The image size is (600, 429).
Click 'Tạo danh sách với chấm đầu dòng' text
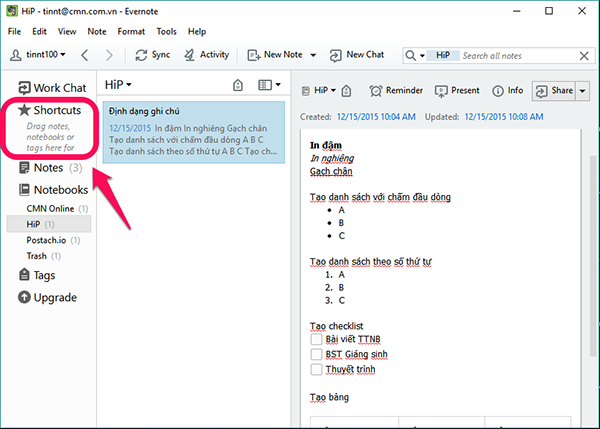tap(380, 197)
